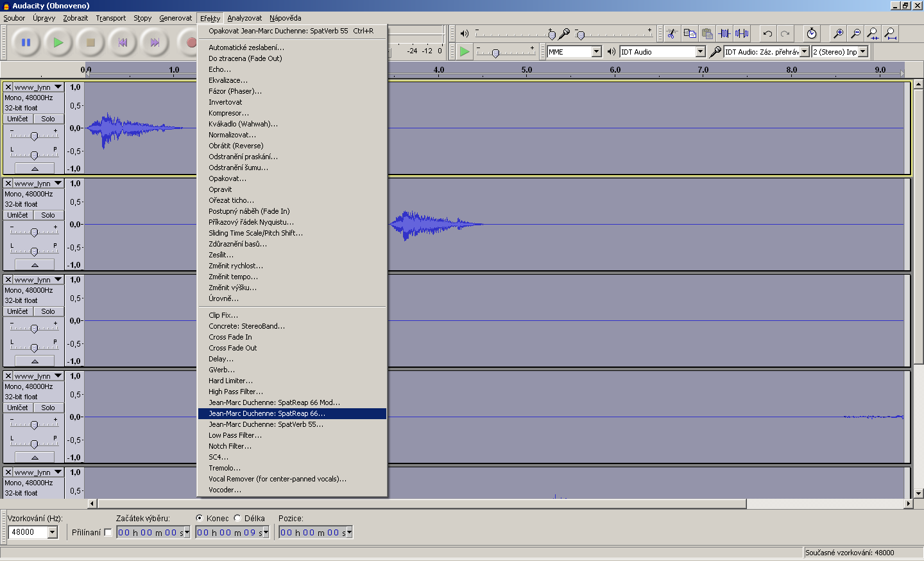The width and height of the screenshot is (924, 561).
Task: Click the Copy icon in edit toolbar
Action: click(690, 33)
